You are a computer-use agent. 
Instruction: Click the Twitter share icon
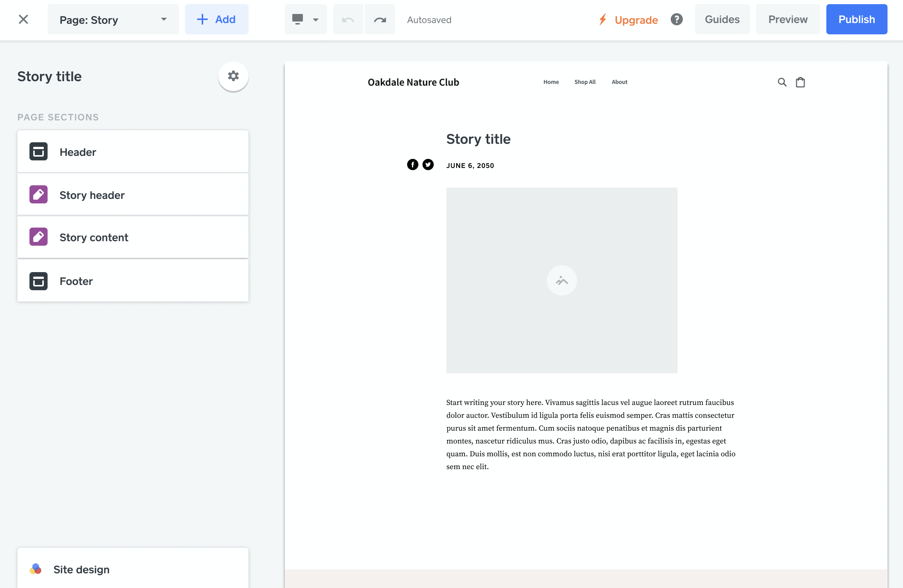tap(428, 165)
